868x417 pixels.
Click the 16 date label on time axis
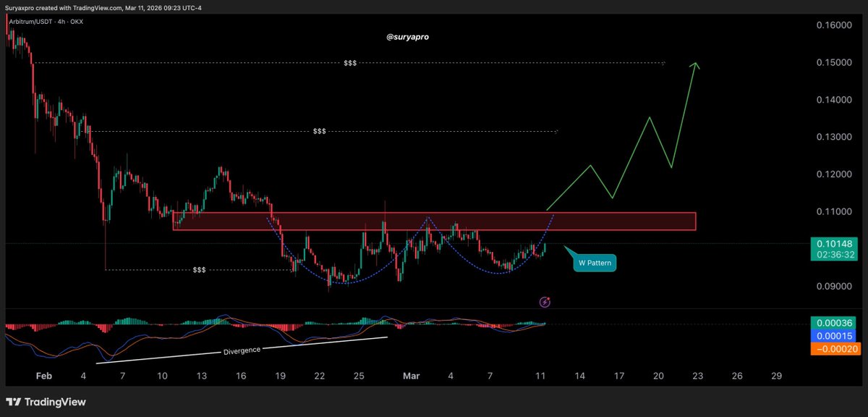pos(241,376)
